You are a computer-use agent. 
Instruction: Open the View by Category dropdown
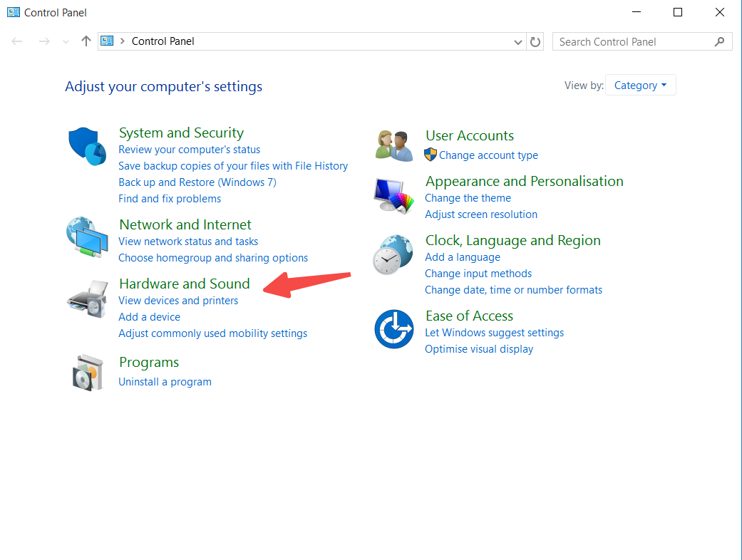click(640, 85)
